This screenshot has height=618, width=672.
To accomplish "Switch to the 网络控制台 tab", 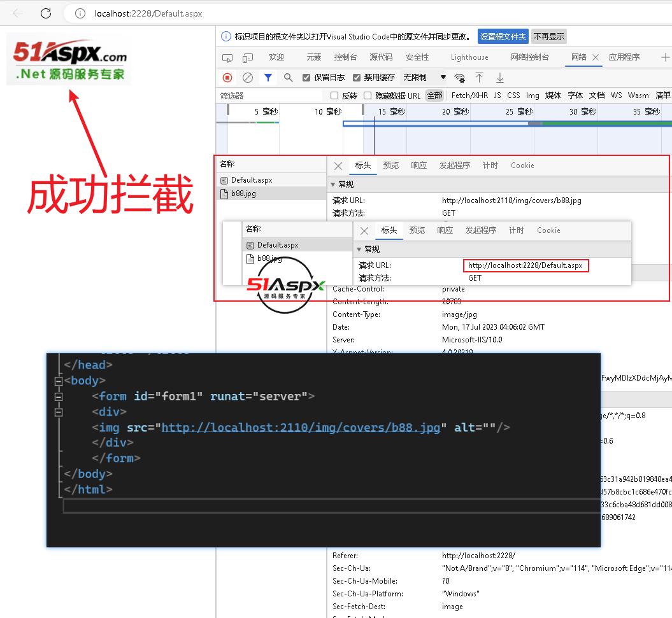I will tap(530, 57).
